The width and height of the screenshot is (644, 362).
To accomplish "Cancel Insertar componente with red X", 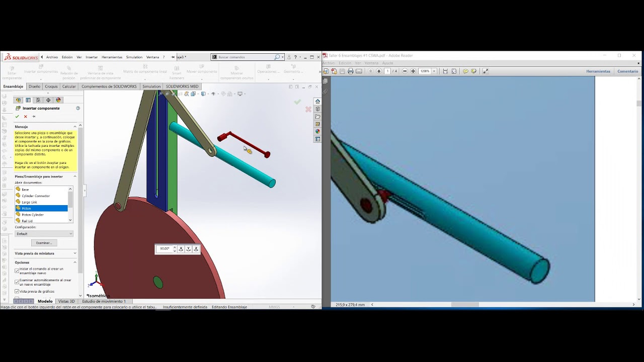I will coord(26,117).
